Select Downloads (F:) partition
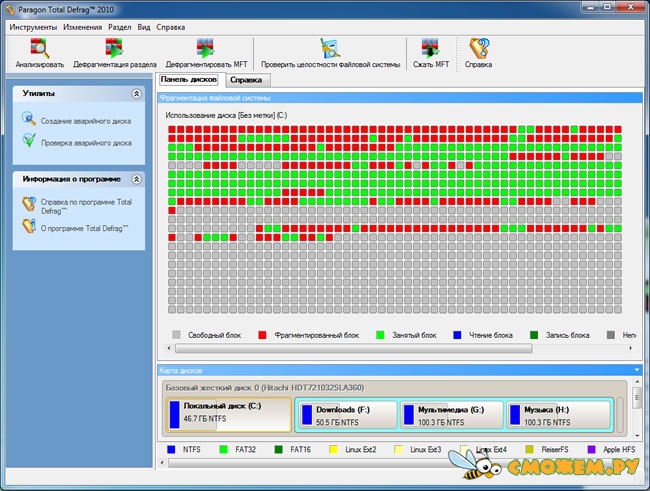The height and width of the screenshot is (491, 650). click(347, 415)
